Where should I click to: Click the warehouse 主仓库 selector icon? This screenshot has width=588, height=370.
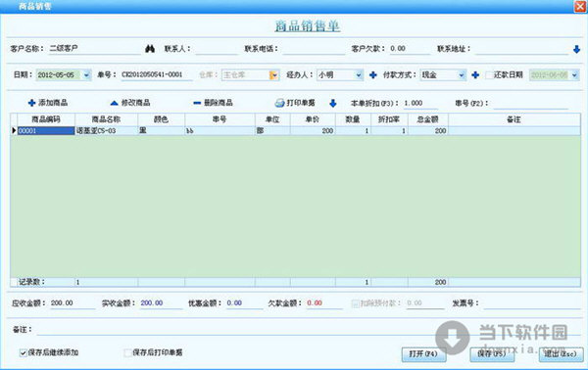273,75
